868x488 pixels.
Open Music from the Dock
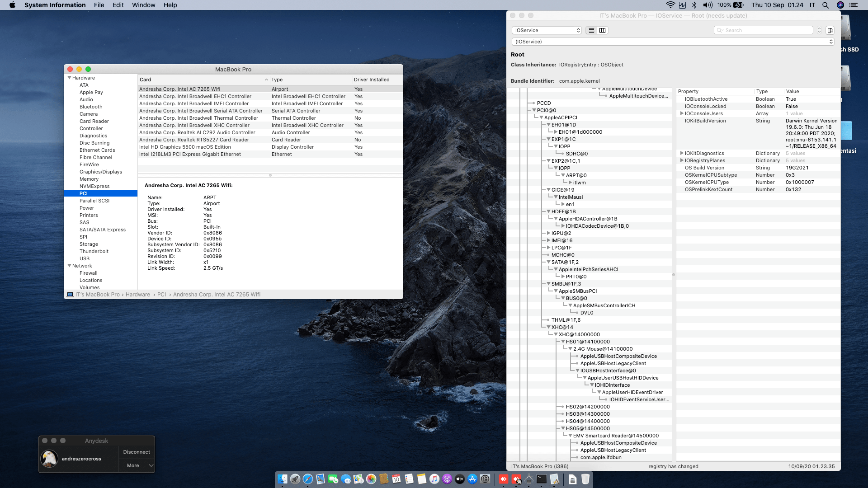[x=434, y=479]
